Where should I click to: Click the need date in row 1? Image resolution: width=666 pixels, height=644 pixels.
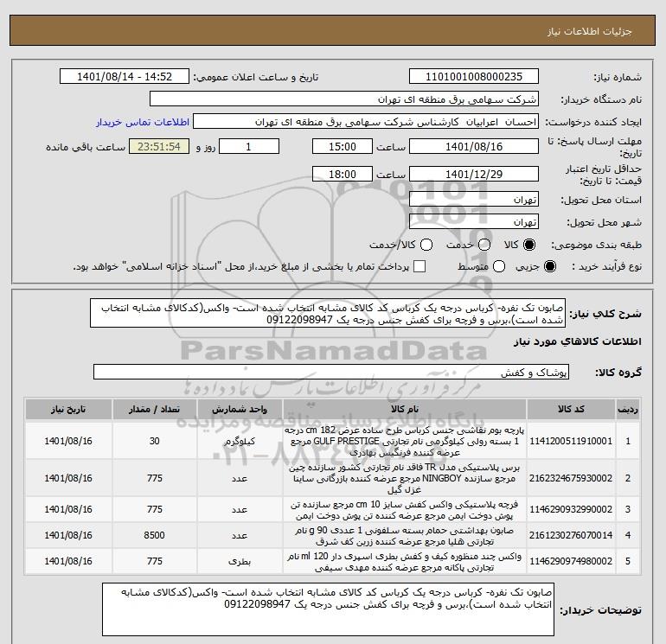(x=68, y=441)
